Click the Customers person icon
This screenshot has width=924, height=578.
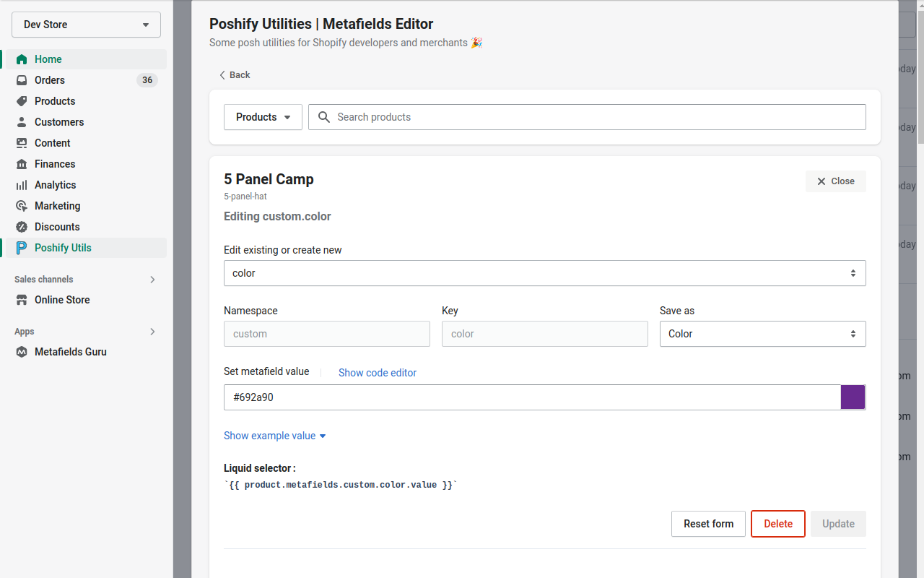pyautogui.click(x=22, y=122)
